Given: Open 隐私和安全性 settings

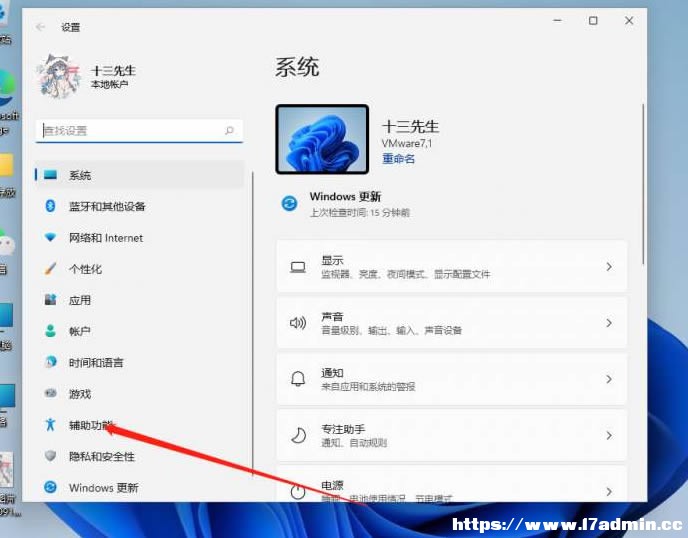Looking at the screenshot, I should click(x=139, y=456).
